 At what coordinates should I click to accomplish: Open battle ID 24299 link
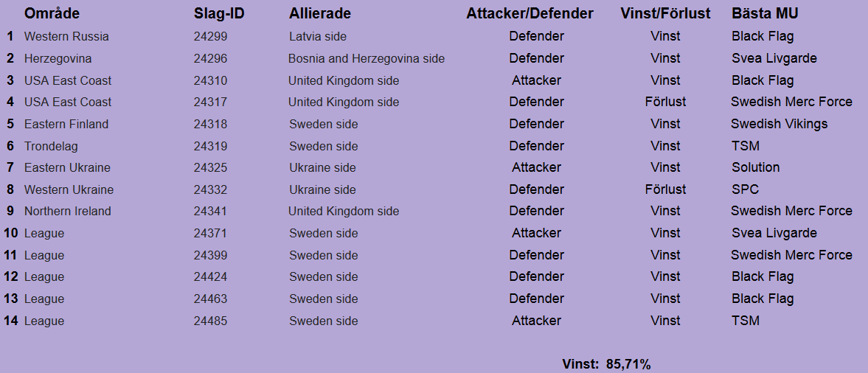pos(210,36)
